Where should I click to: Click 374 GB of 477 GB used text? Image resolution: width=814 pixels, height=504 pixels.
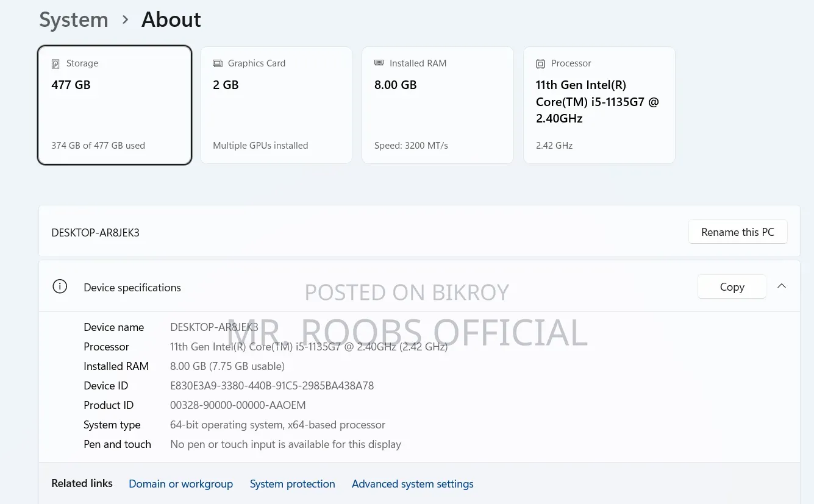click(98, 146)
